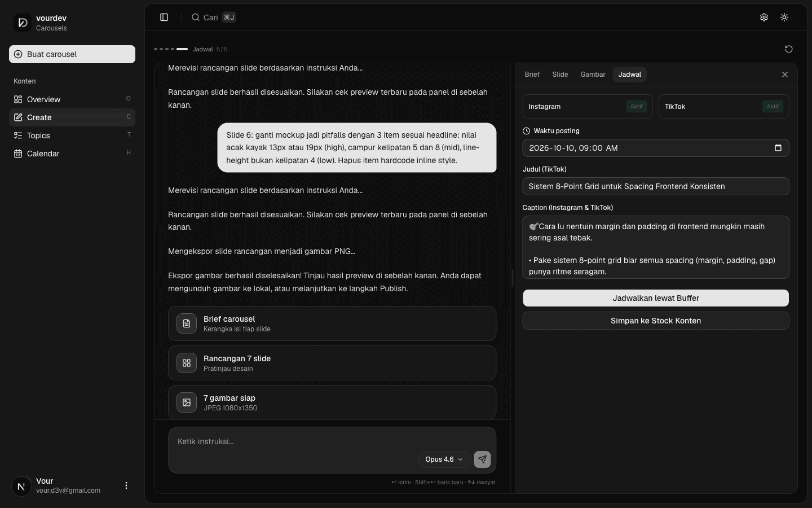The height and width of the screenshot is (508, 812).
Task: Click the Create pencil icon
Action: pos(18,117)
